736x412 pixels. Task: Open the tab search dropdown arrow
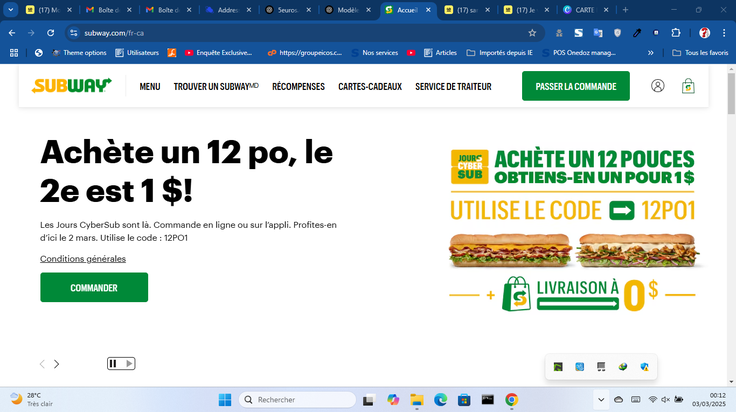[x=10, y=9]
